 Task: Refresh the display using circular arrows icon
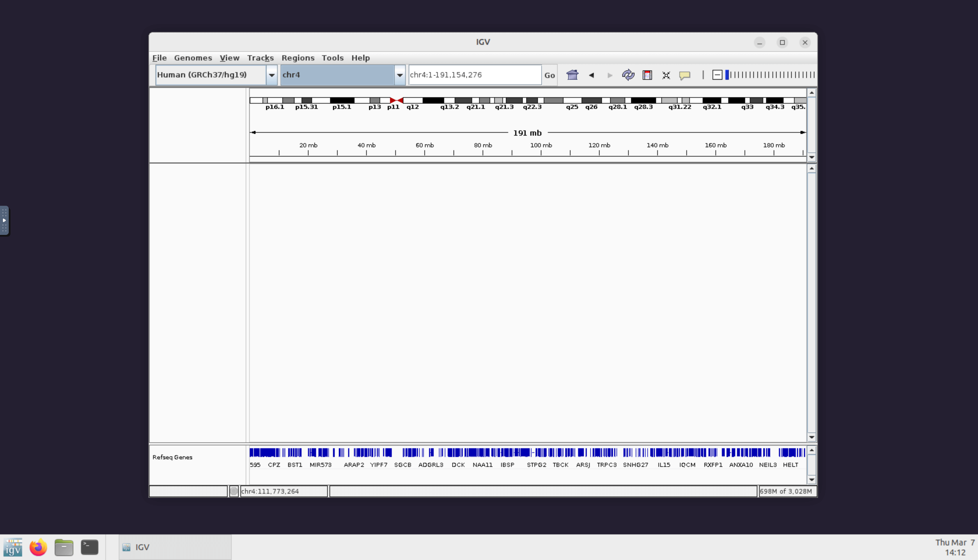pos(628,75)
